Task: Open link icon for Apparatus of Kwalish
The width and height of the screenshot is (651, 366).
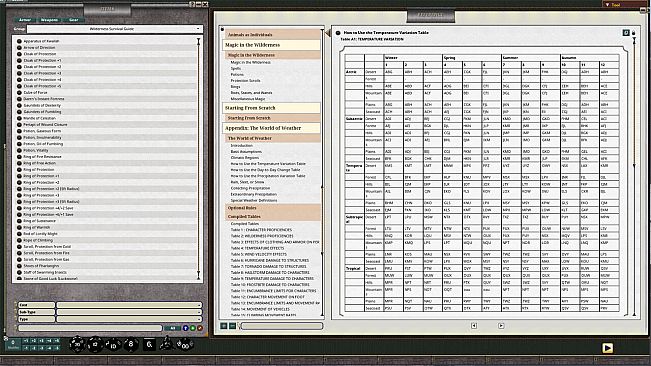Action: 19,41
